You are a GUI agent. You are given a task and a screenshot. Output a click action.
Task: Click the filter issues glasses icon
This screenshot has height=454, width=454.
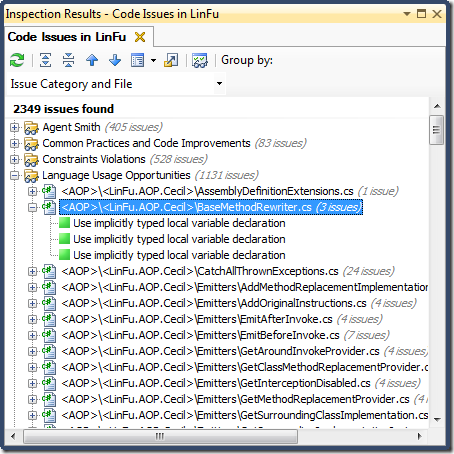coord(199,60)
